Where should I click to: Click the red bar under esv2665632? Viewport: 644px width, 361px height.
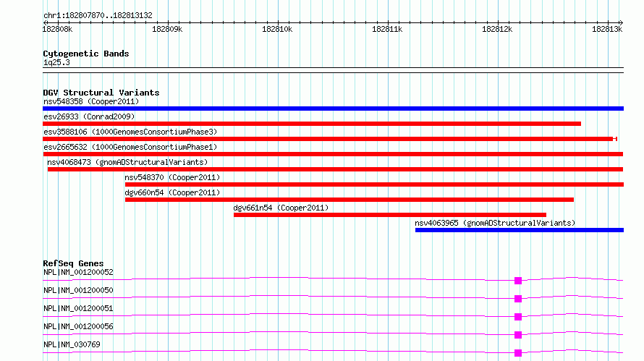pyautogui.click(x=333, y=154)
